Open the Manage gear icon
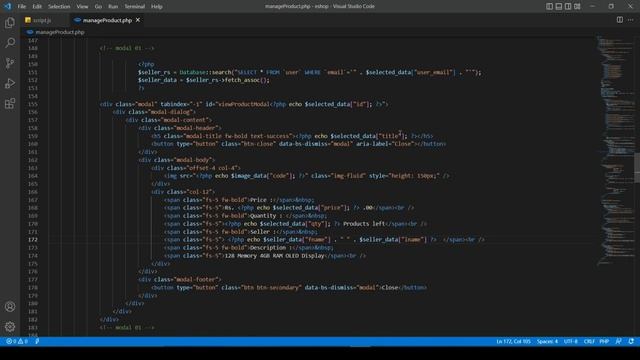The height and width of the screenshot is (360, 640). click(10, 327)
